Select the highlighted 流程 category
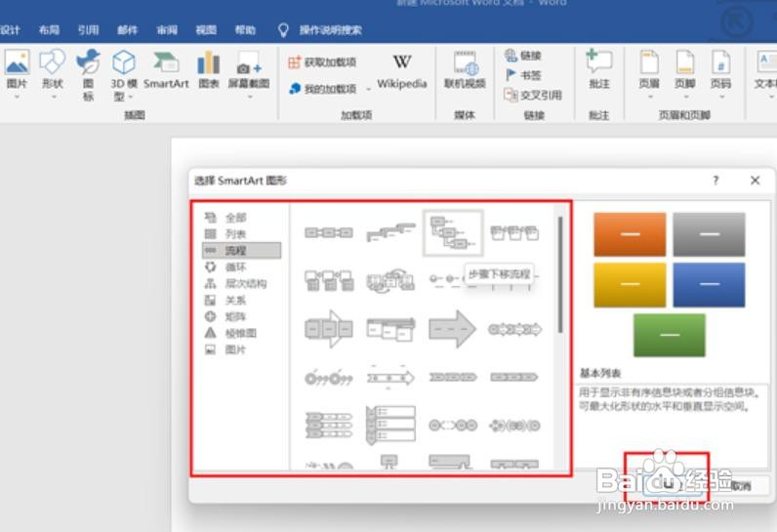This screenshot has height=532, width=777. point(241,250)
